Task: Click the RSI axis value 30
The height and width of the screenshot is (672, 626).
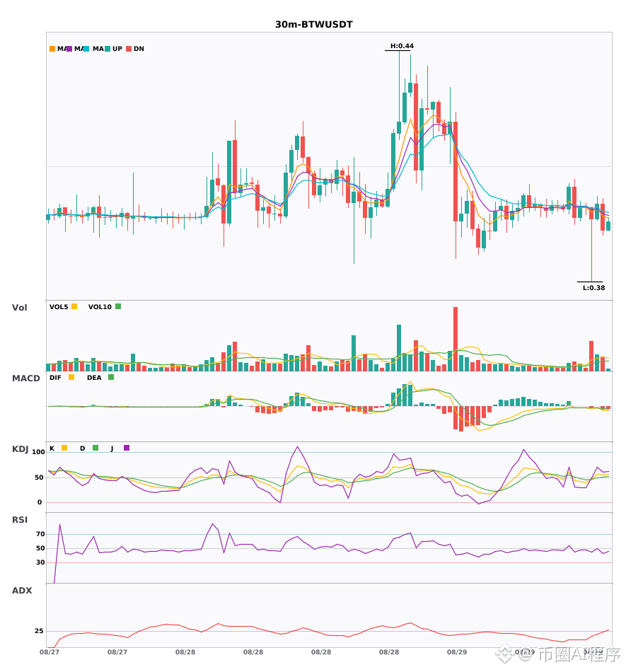Action: [40, 562]
